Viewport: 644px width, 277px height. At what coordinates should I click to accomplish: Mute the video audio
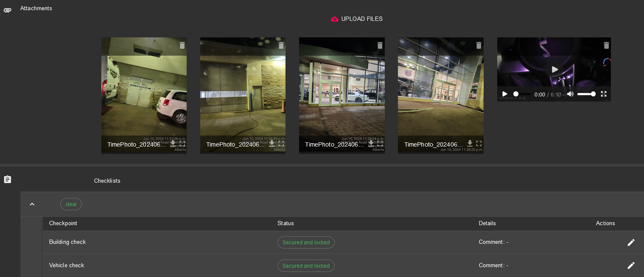pos(570,94)
